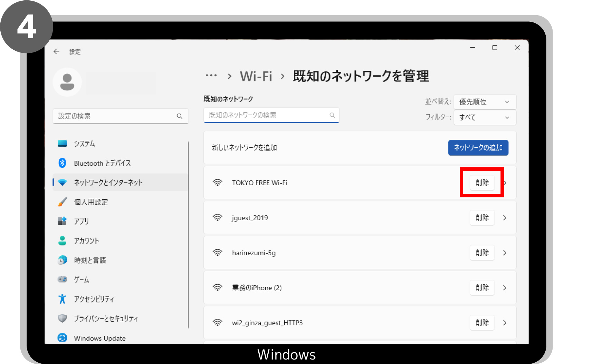The width and height of the screenshot is (612, 364).
Task: Click the privacy shield icon in the sidebar
Action: coord(62,318)
